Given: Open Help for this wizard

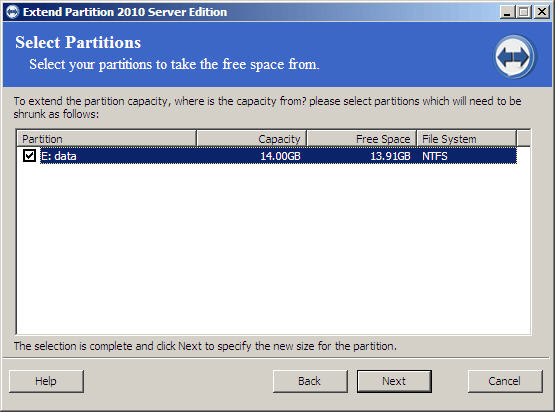Looking at the screenshot, I should pos(46,381).
